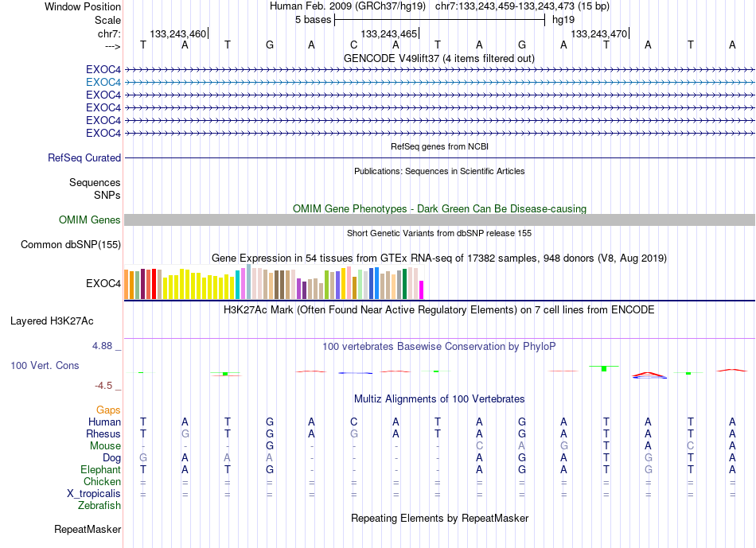Click the GTEx EXOC4 expression bar chart
This screenshot has width=756, height=548.
[274, 282]
